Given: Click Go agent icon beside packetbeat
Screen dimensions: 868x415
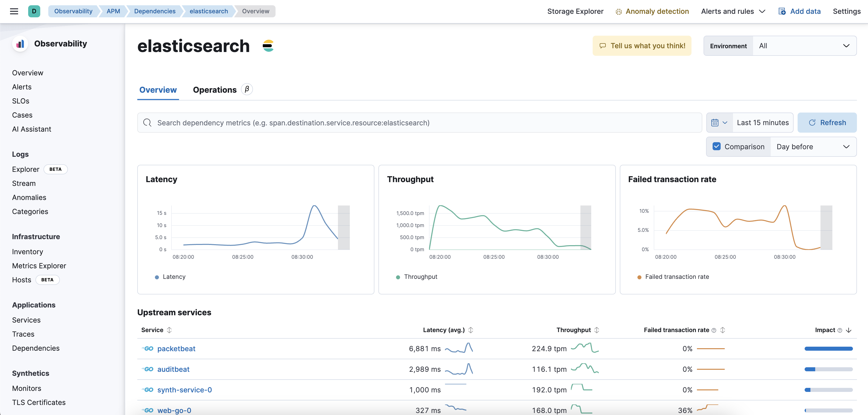Looking at the screenshot, I should click(x=148, y=349).
